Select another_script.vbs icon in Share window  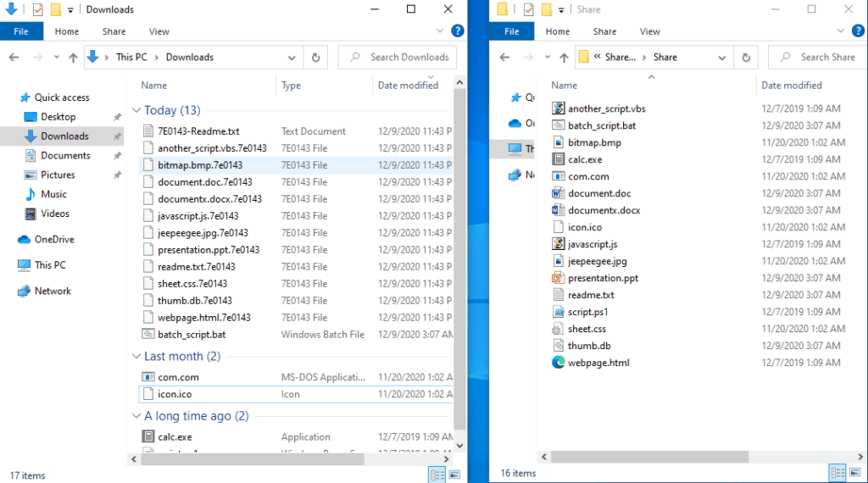click(x=558, y=108)
